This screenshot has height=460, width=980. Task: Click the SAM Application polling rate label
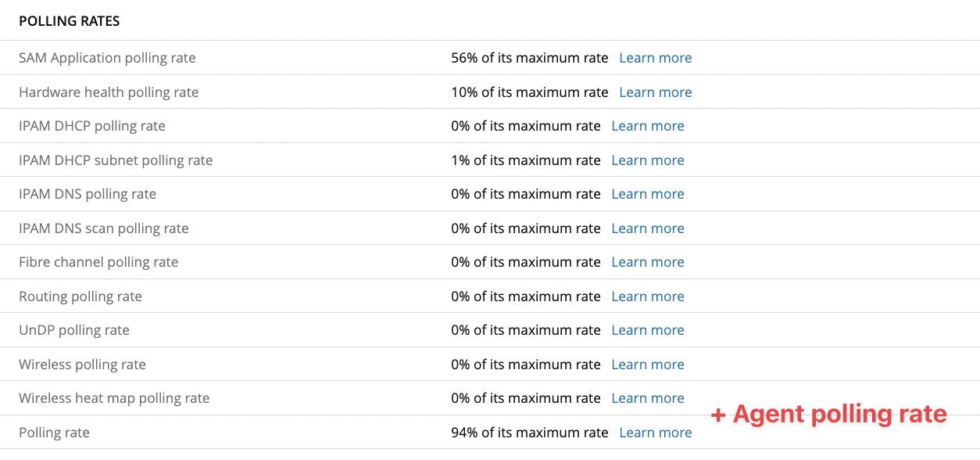tap(107, 58)
